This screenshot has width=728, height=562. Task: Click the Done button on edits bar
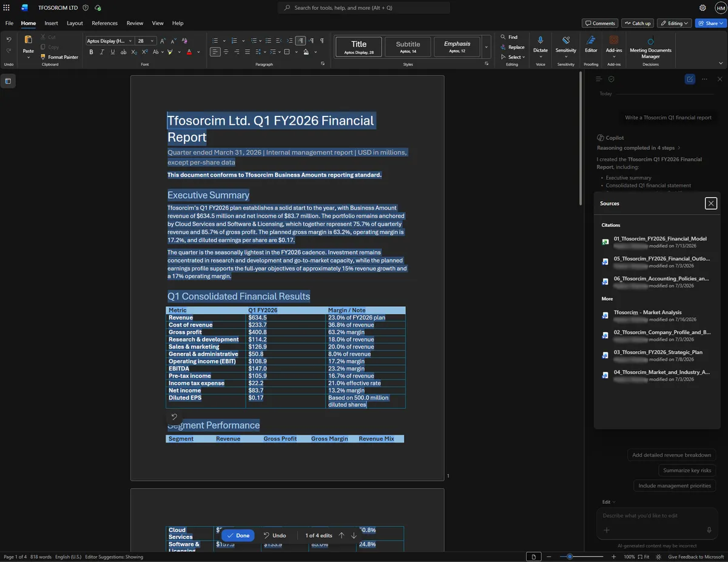(x=237, y=535)
